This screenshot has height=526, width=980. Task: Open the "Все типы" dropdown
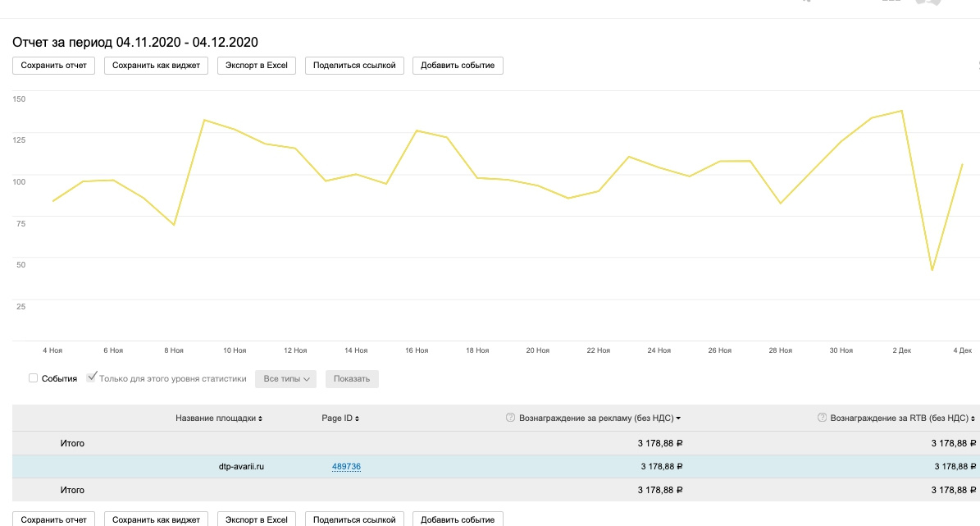coord(285,379)
